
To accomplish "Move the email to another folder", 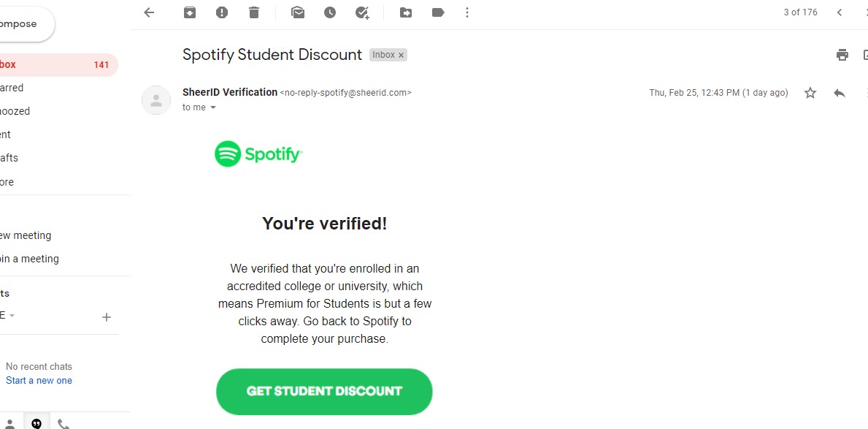I will click(x=406, y=12).
